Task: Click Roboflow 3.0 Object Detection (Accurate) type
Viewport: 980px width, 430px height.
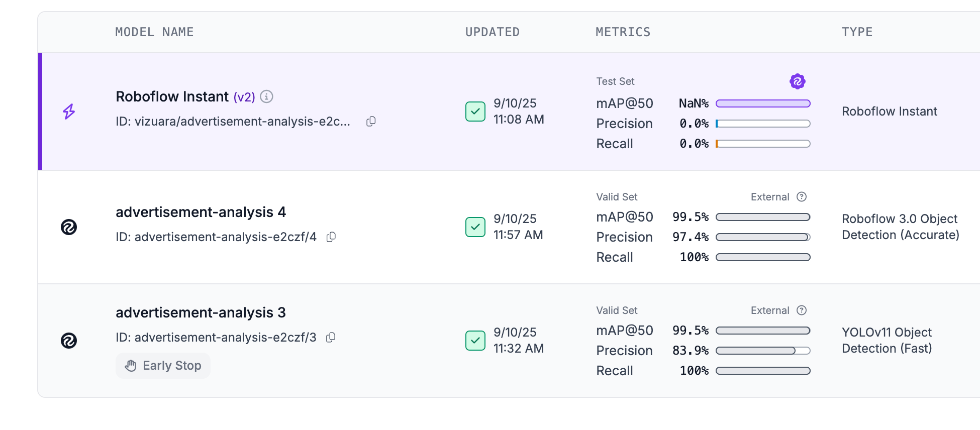Action: pyautogui.click(x=901, y=227)
